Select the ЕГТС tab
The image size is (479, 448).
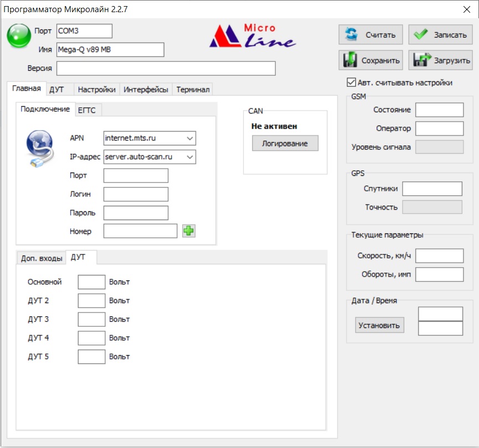click(86, 110)
